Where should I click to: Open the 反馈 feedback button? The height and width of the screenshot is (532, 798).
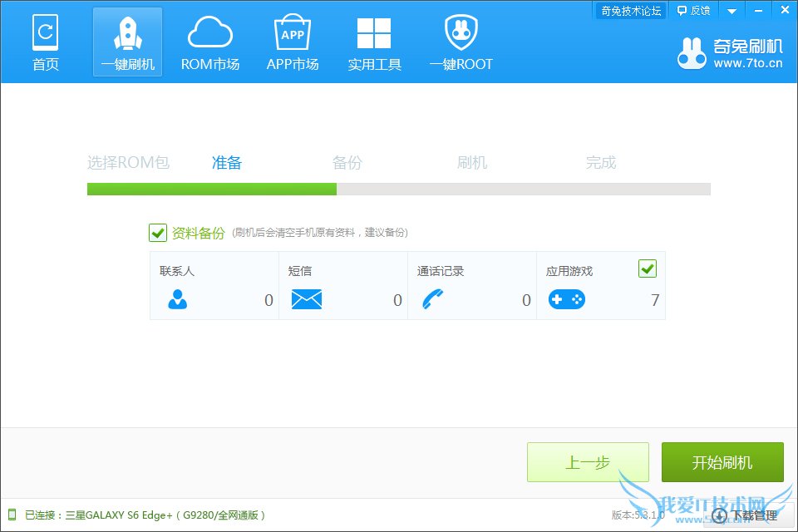coord(693,11)
